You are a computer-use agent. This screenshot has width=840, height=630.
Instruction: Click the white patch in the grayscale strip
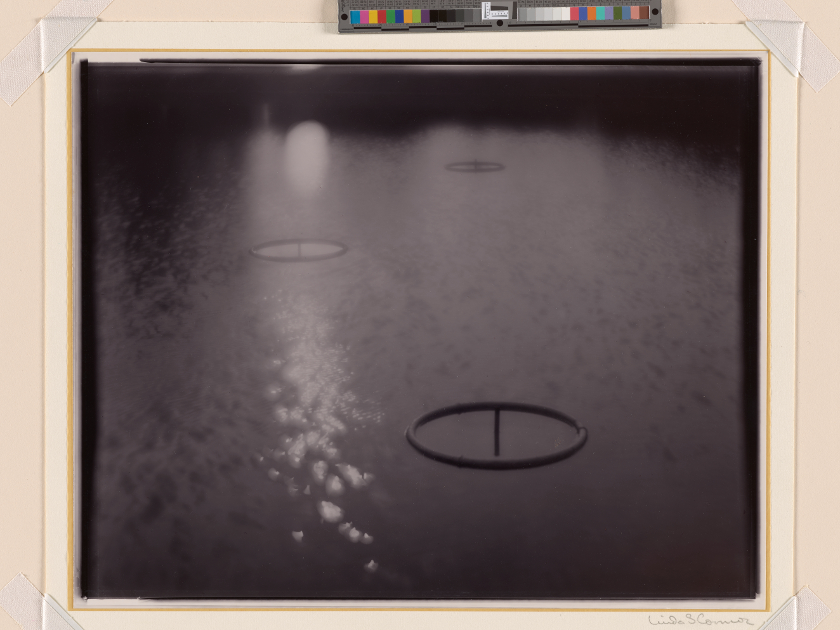(565, 14)
